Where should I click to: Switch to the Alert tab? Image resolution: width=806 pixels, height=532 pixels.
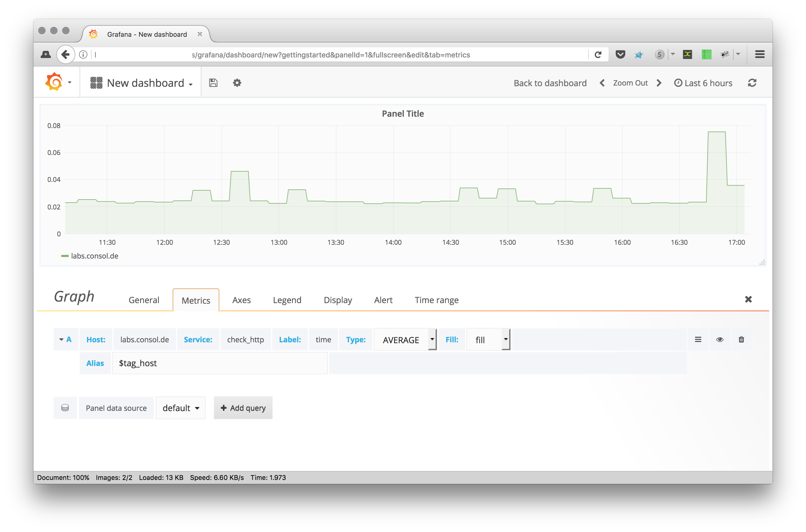[383, 300]
